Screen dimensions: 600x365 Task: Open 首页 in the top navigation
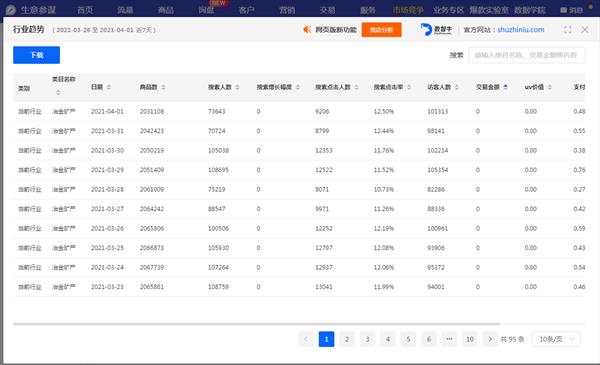(85, 10)
